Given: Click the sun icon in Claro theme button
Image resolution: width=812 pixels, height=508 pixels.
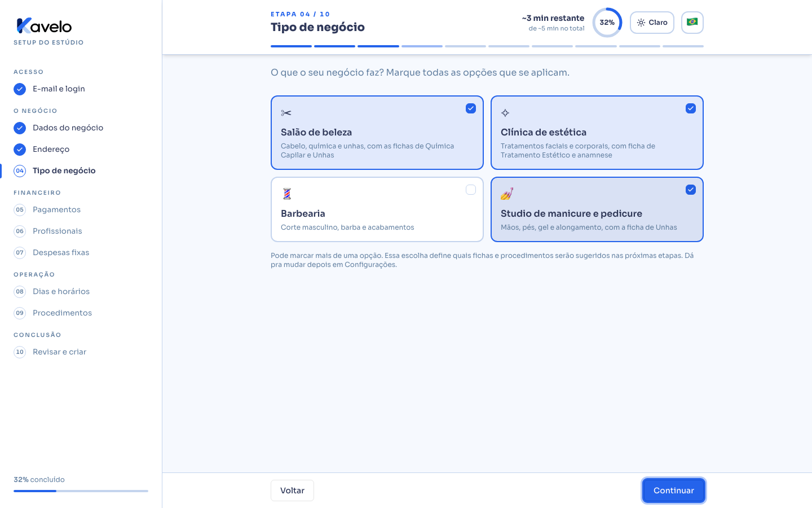Looking at the screenshot, I should (x=641, y=23).
